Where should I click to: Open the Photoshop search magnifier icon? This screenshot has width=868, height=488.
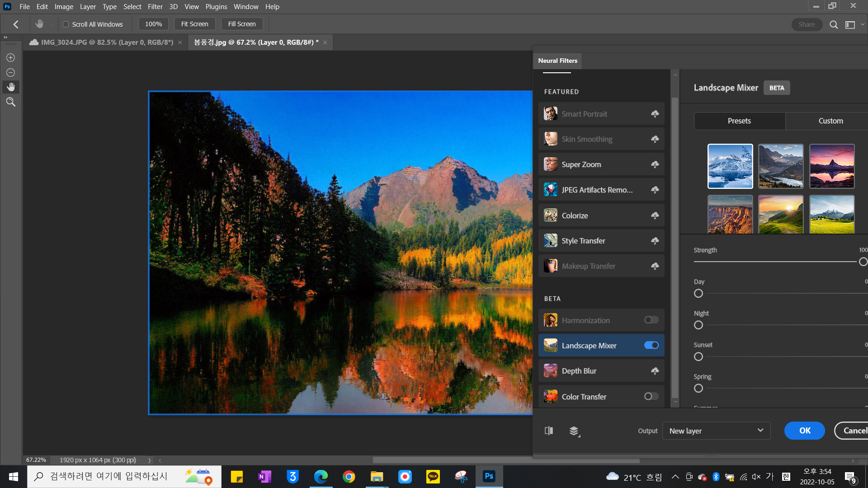coord(834,24)
